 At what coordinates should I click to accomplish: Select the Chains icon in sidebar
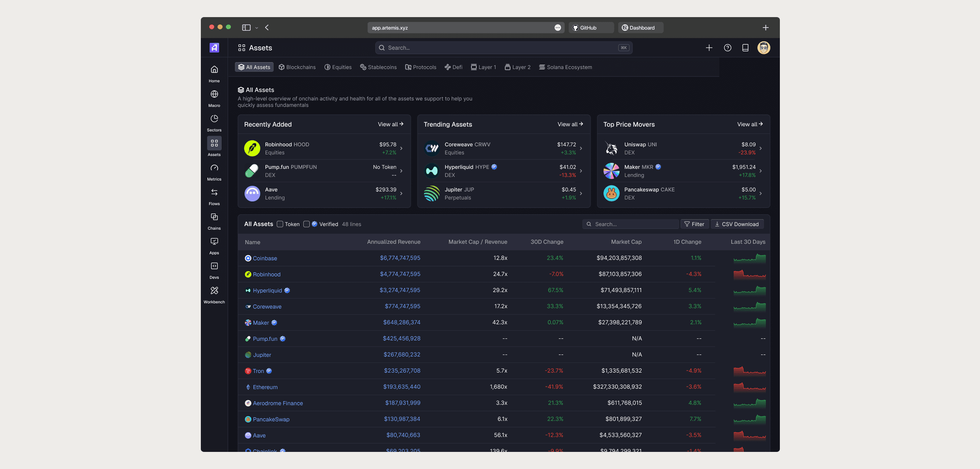tap(214, 217)
